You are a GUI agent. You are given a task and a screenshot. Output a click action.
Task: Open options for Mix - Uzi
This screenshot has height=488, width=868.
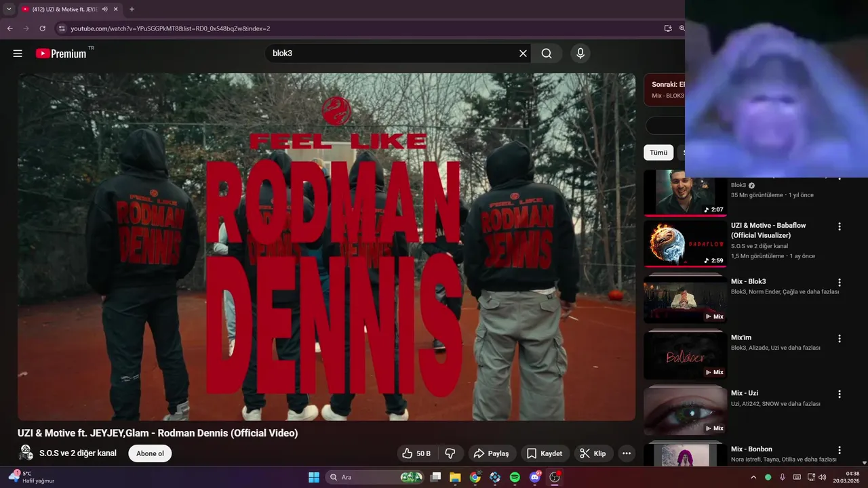(x=840, y=394)
